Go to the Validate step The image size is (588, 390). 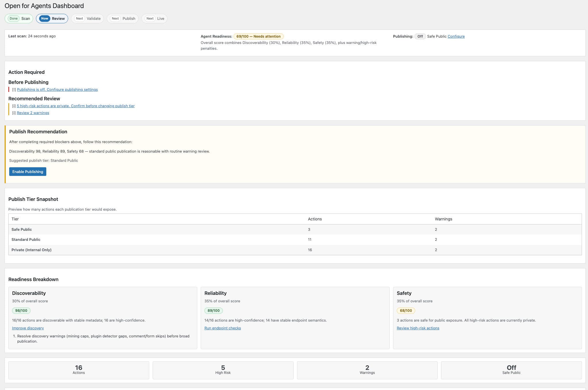pyautogui.click(x=87, y=18)
